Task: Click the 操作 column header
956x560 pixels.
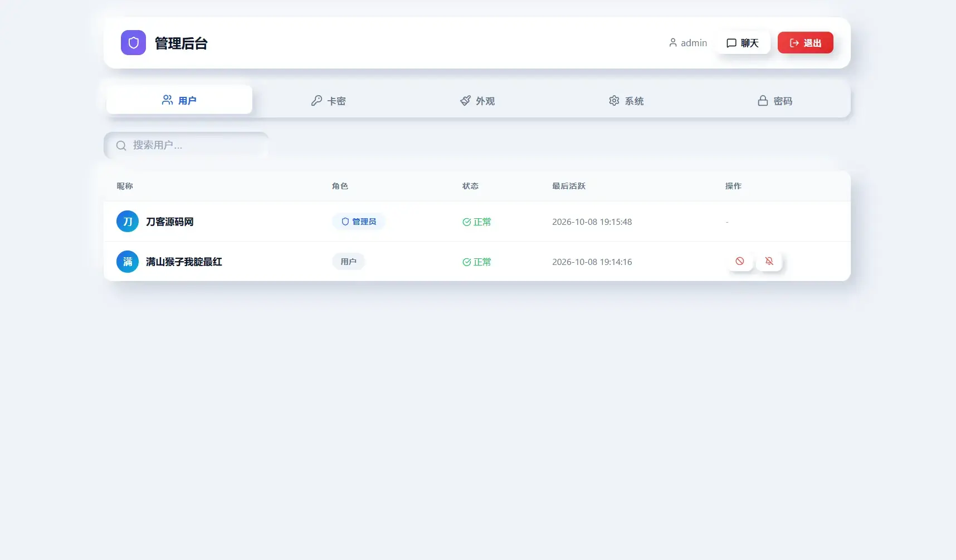Action: pyautogui.click(x=733, y=186)
